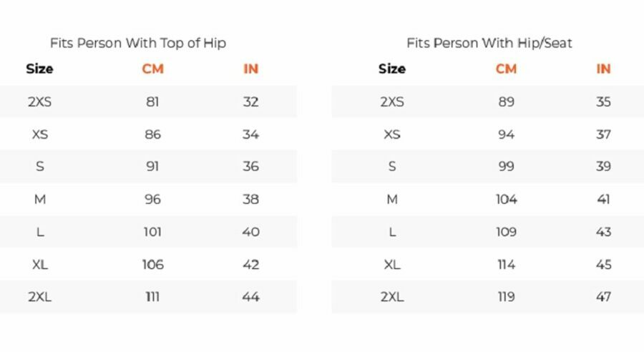Click the 39 inch value for Hip/Seat size S
644x352 pixels.
point(603,167)
